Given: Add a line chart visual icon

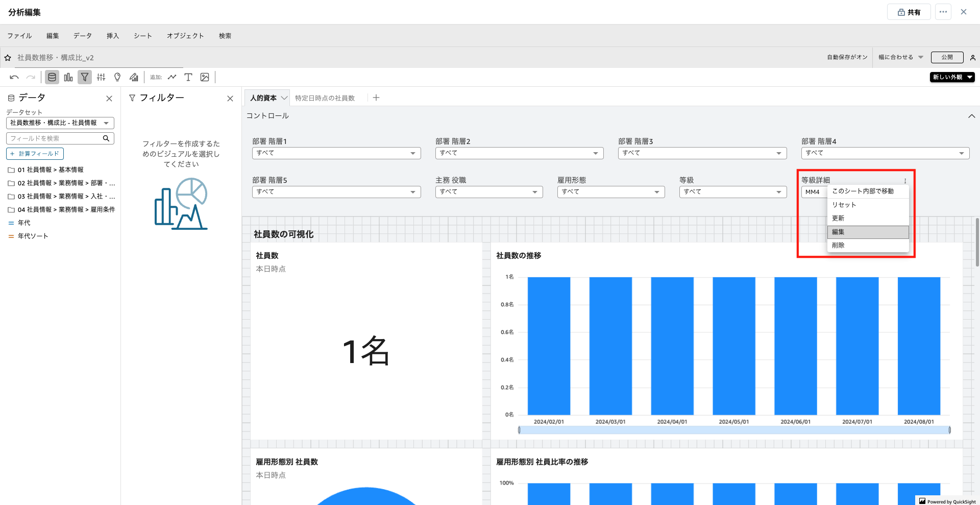Looking at the screenshot, I should click(172, 77).
